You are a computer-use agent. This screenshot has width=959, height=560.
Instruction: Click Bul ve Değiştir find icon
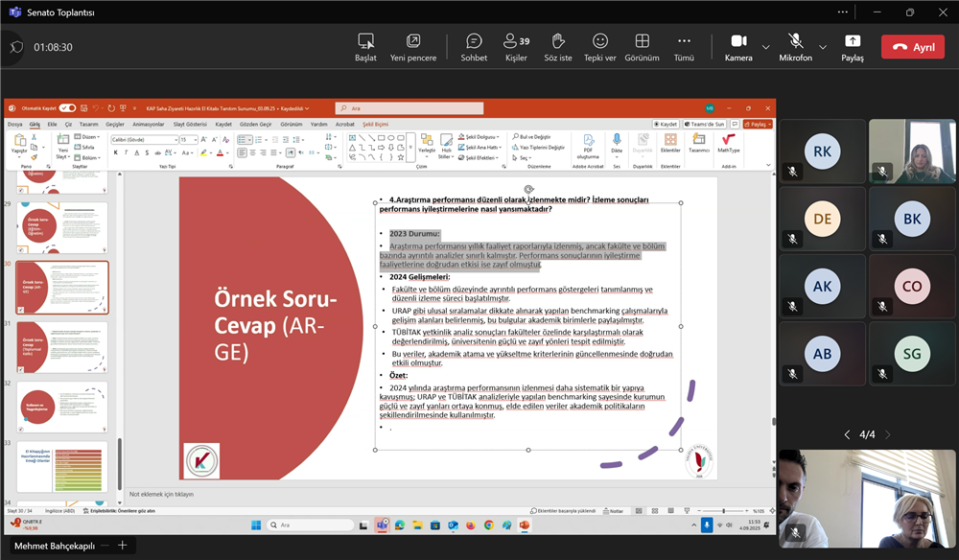(516, 137)
